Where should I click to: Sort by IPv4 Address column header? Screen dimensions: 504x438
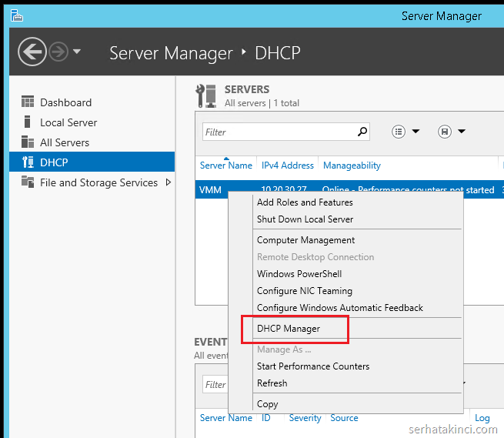pos(288,166)
